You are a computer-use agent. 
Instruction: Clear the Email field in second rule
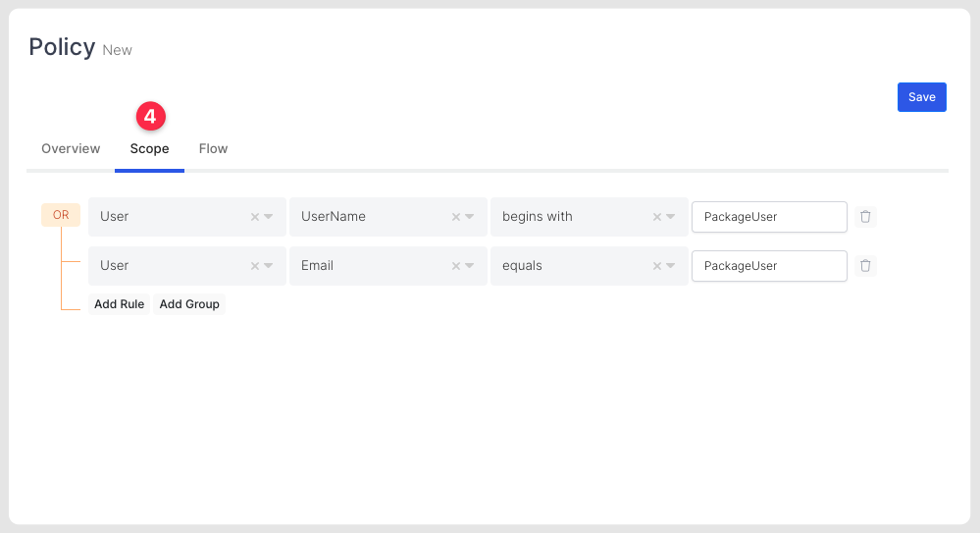tap(456, 266)
